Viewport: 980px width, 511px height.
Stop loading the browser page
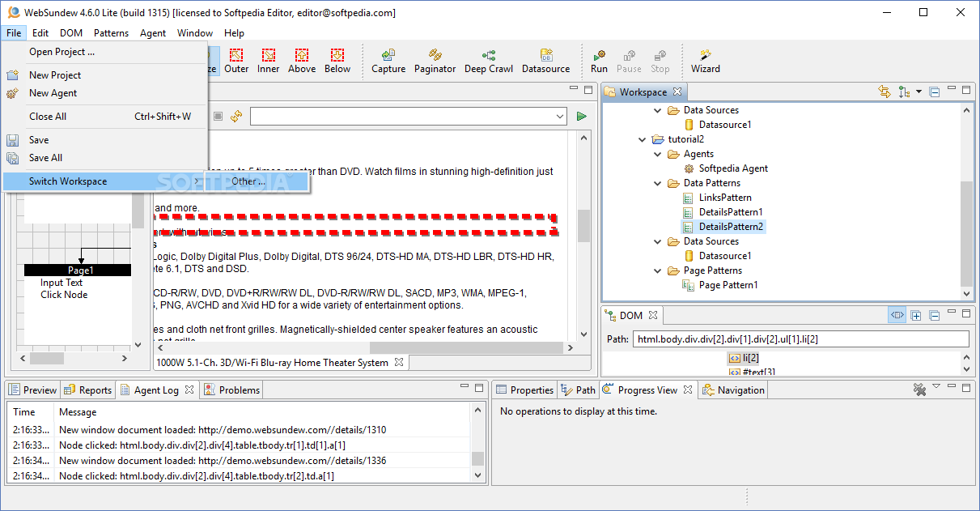pyautogui.click(x=218, y=117)
